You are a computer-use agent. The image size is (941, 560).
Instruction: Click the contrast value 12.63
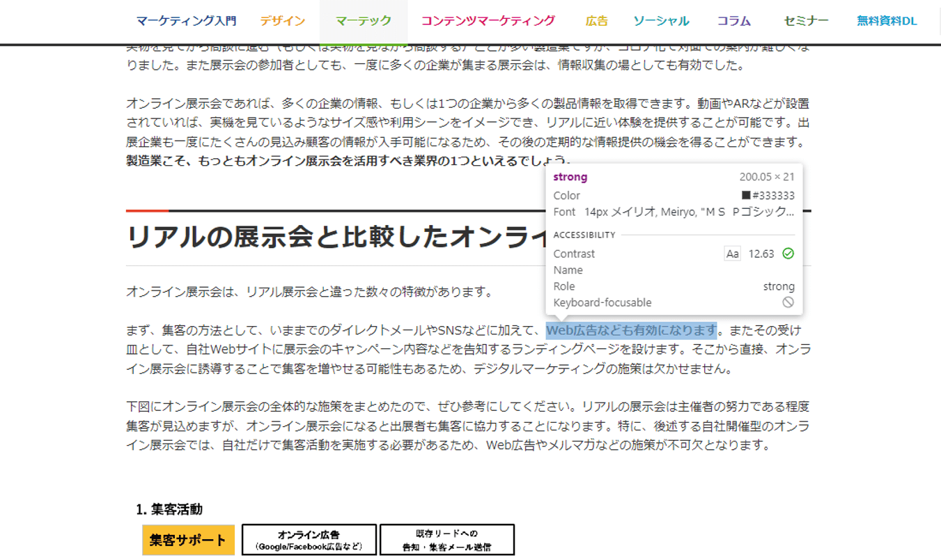click(761, 254)
